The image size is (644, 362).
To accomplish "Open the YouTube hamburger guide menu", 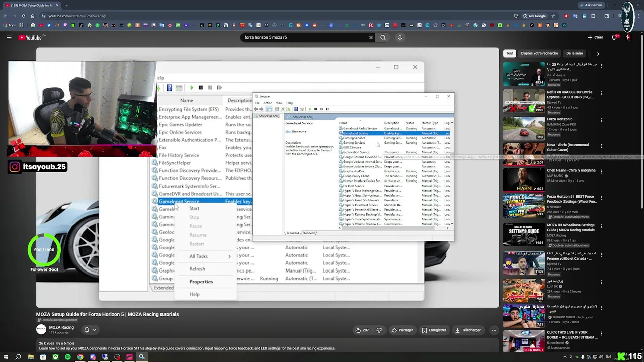I will coord(9,37).
